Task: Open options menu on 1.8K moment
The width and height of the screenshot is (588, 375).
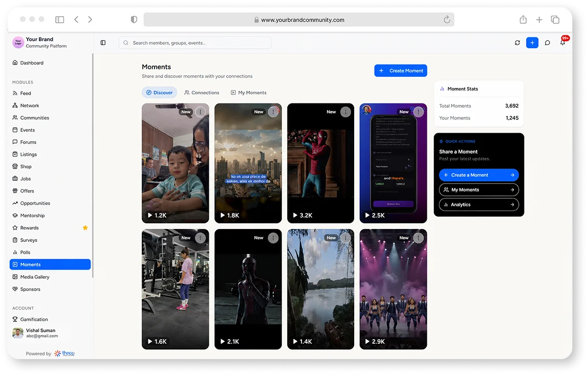Action: coord(273,112)
